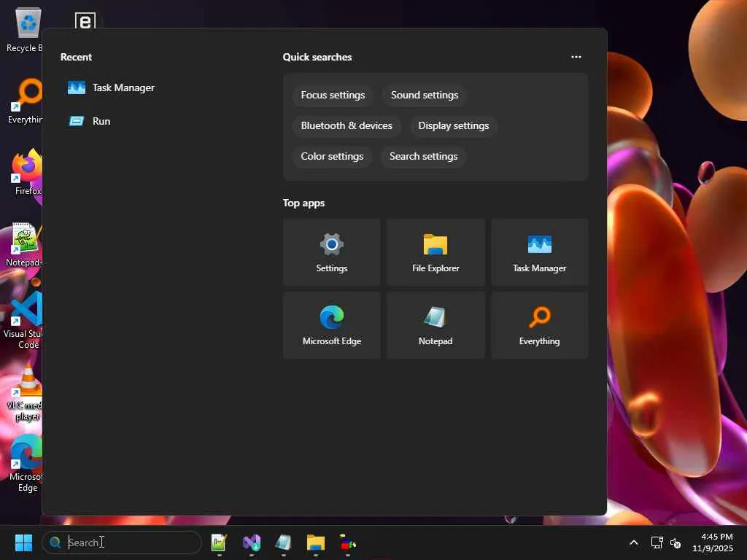Select Display settings quick search

(x=454, y=125)
